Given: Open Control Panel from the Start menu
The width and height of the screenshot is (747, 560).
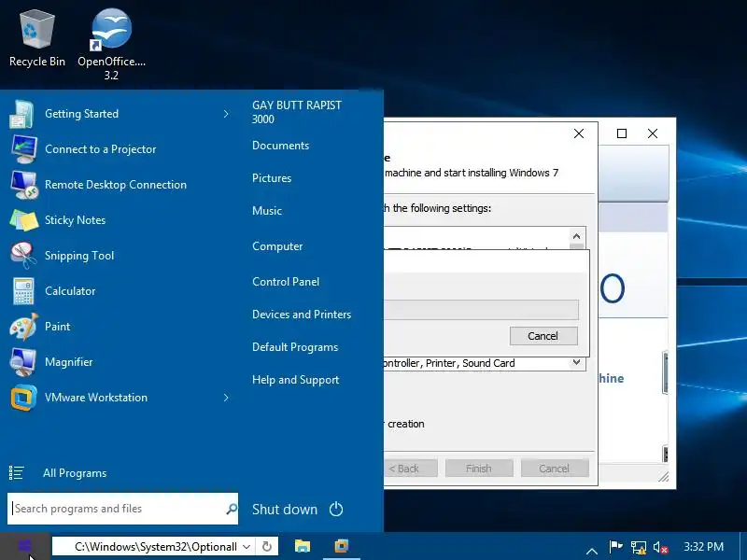Looking at the screenshot, I should coord(286,282).
